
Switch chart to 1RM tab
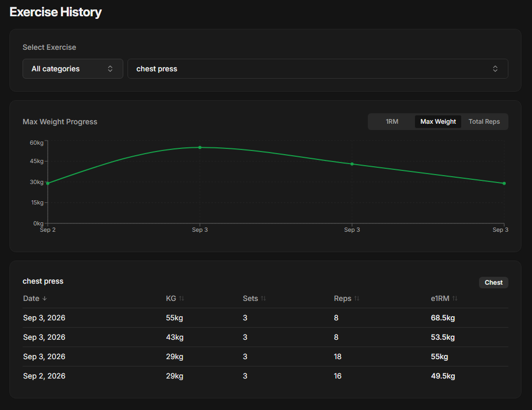pyautogui.click(x=392, y=122)
